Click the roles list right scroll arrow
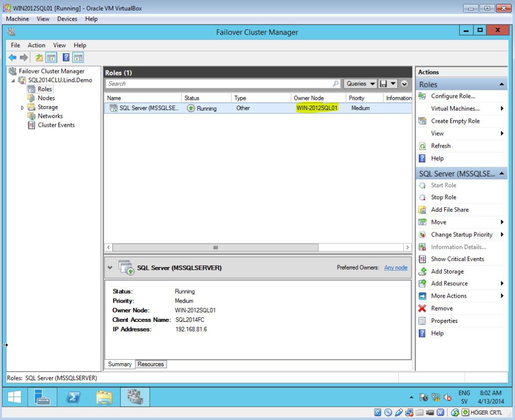The height and width of the screenshot is (420, 515). 407,247
